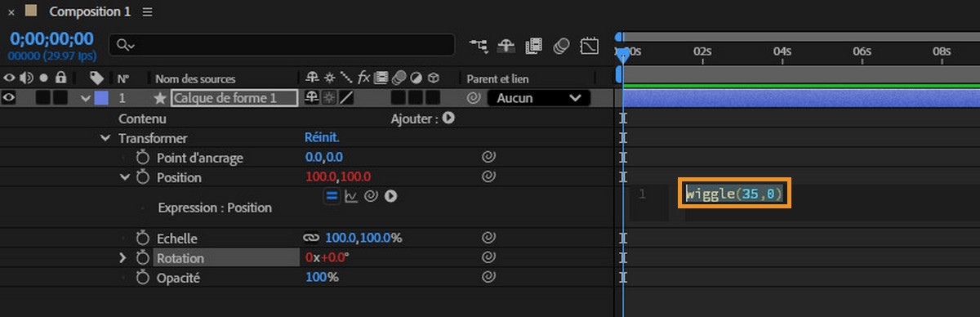Enable frame blending for the composition
The height and width of the screenshot is (317, 980).
(534, 45)
